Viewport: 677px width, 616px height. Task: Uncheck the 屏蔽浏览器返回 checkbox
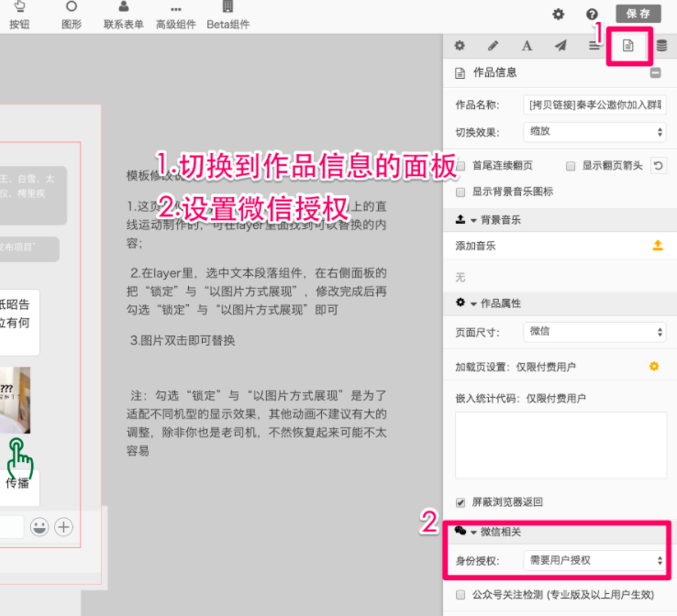pyautogui.click(x=461, y=502)
